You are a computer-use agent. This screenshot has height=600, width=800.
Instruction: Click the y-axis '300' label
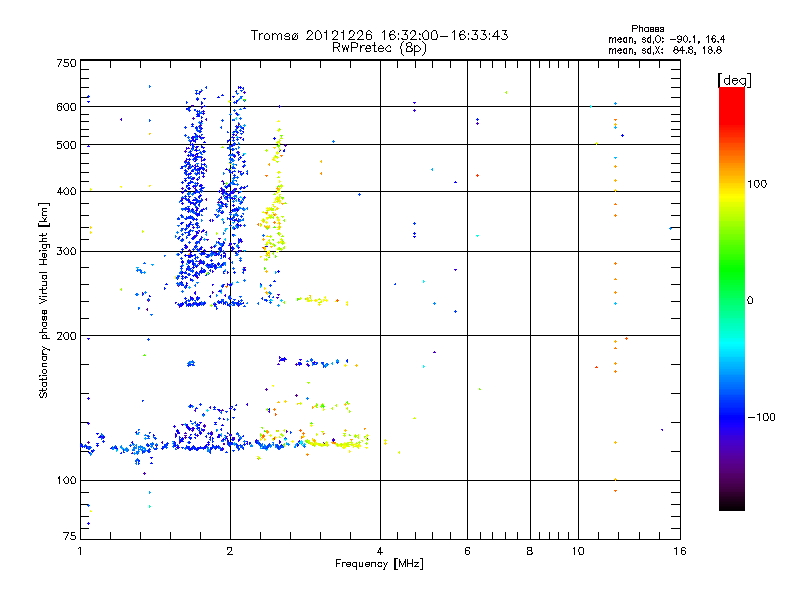[x=66, y=251]
